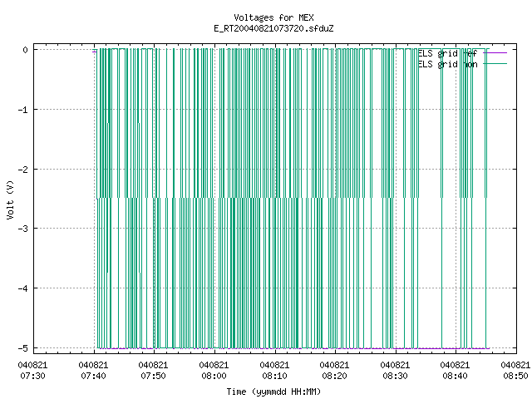Click the 'Volt (V)' y-axis label
Screen dimensions: 532x399
pos(10,199)
